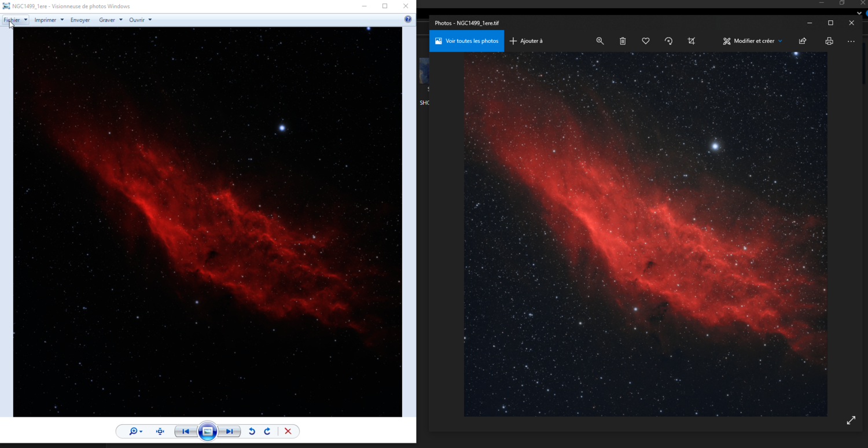This screenshot has width=868, height=448.
Task: Open the Imprimer dropdown menu
Action: [49, 20]
